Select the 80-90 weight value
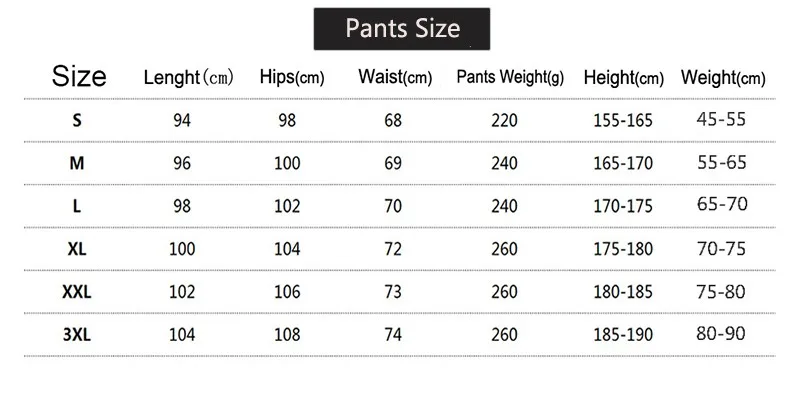The image size is (800, 396). coord(721,334)
